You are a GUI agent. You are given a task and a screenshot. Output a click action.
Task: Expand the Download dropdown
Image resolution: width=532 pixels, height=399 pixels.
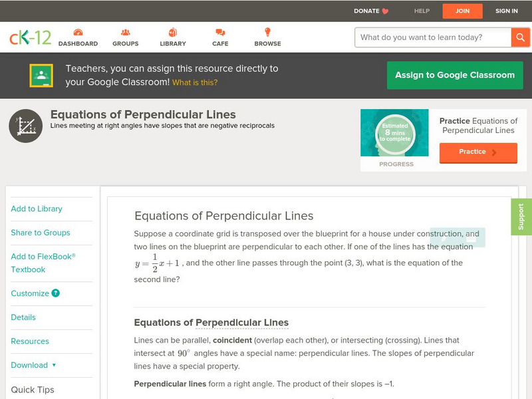click(x=33, y=365)
